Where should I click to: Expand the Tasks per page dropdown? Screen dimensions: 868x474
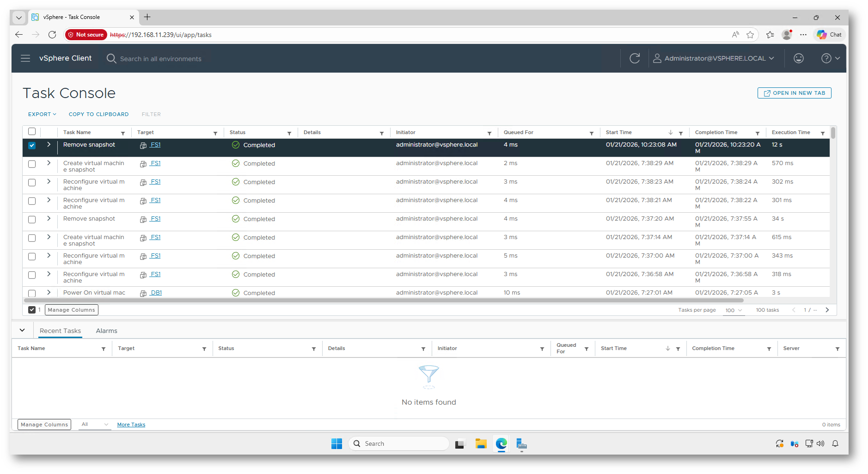734,310
